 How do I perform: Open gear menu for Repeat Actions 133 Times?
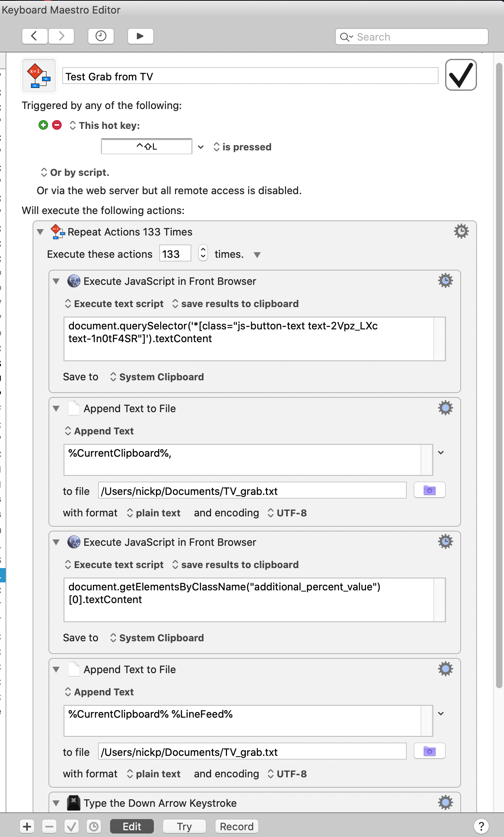click(x=461, y=231)
